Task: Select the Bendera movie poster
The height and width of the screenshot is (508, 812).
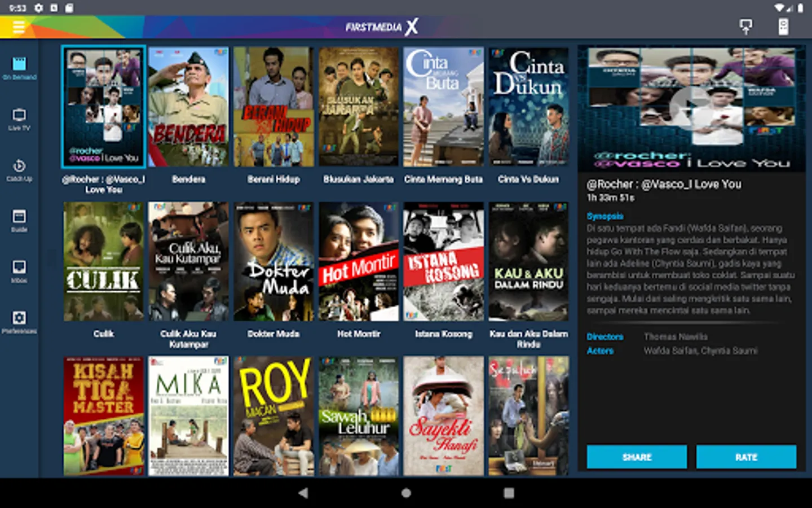Action: [188, 107]
